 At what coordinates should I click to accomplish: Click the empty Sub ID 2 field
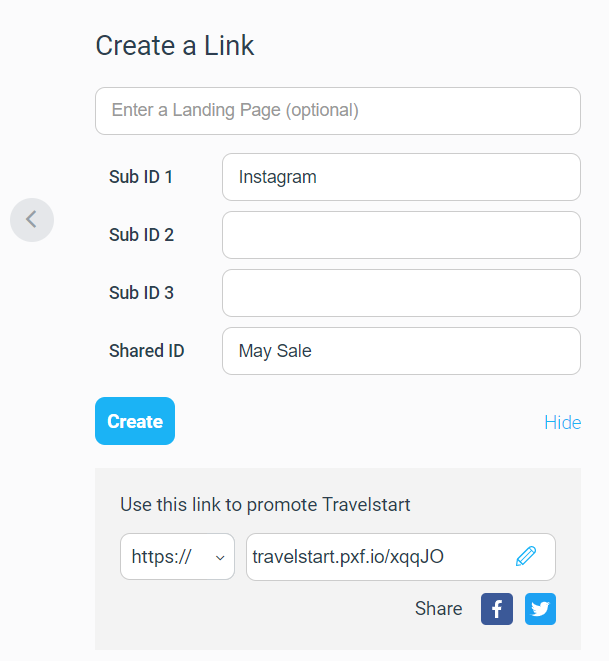[x=401, y=235]
